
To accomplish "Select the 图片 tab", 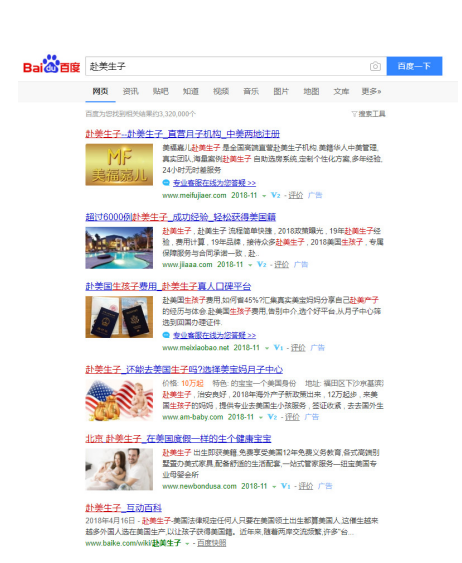I will click(281, 92).
